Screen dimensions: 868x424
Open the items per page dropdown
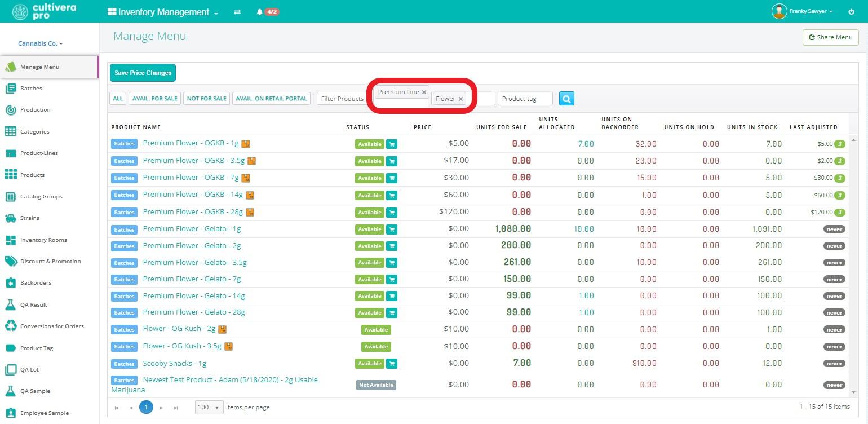coord(209,407)
